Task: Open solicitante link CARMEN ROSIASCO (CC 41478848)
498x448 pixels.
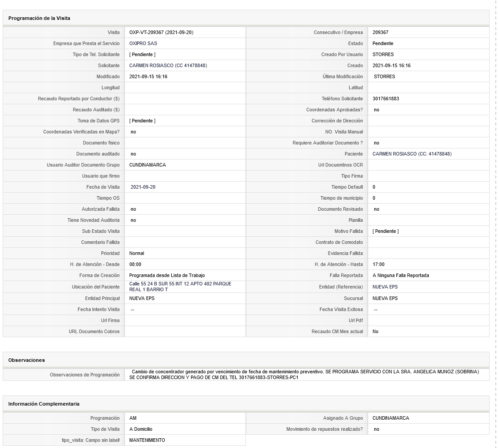Action: point(168,65)
